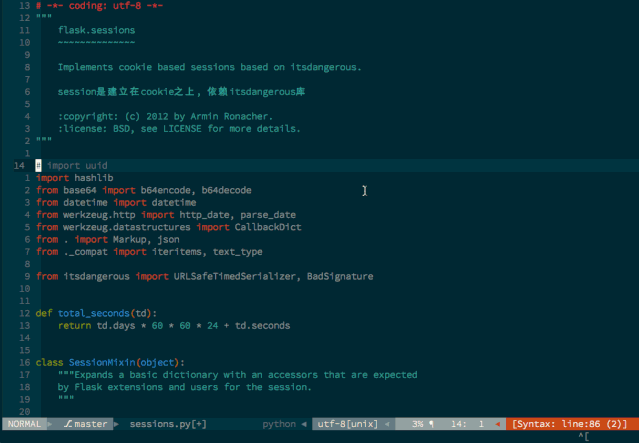The image size is (639, 443).
Task: Click the python filetype label
Action: (279, 424)
